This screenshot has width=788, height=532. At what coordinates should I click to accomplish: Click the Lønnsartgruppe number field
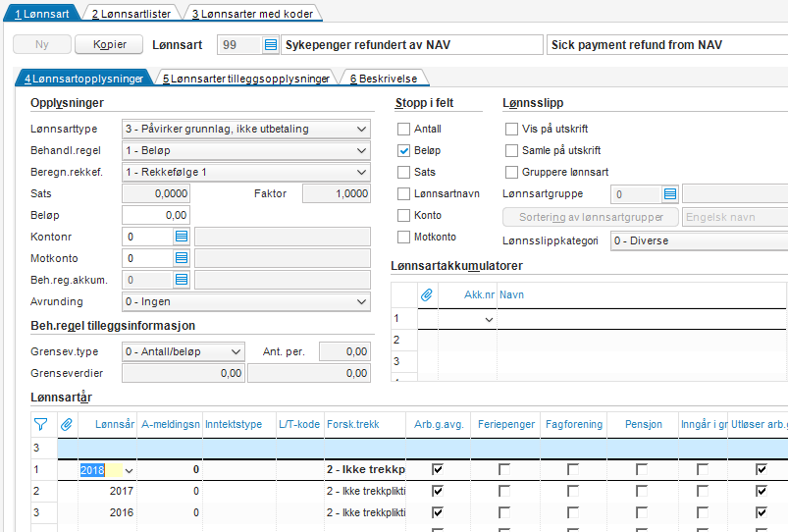pos(637,194)
